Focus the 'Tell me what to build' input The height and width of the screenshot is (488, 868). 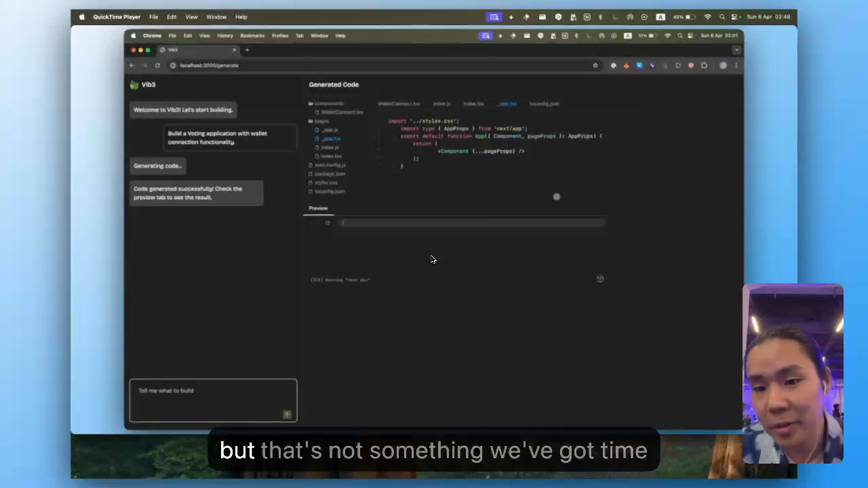pyautogui.click(x=213, y=400)
